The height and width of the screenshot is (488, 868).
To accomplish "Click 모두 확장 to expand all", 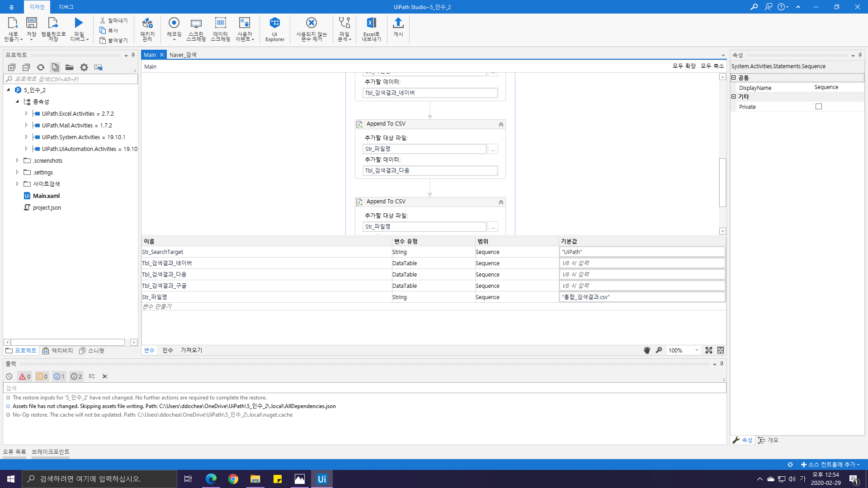I will pos(684,66).
